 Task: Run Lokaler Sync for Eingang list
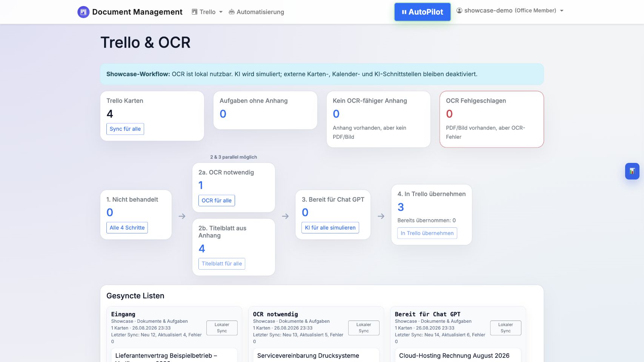click(x=222, y=328)
